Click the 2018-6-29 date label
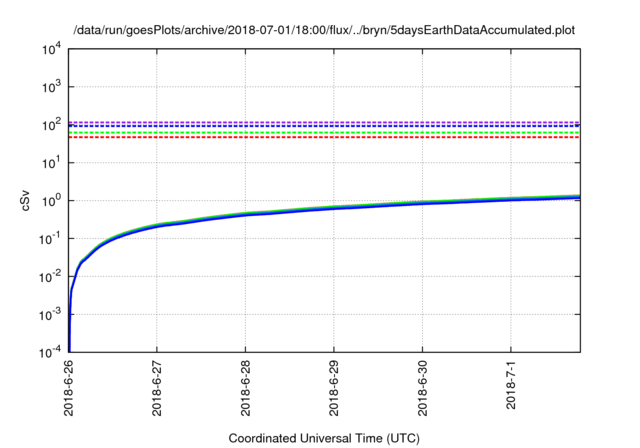 click(334, 388)
